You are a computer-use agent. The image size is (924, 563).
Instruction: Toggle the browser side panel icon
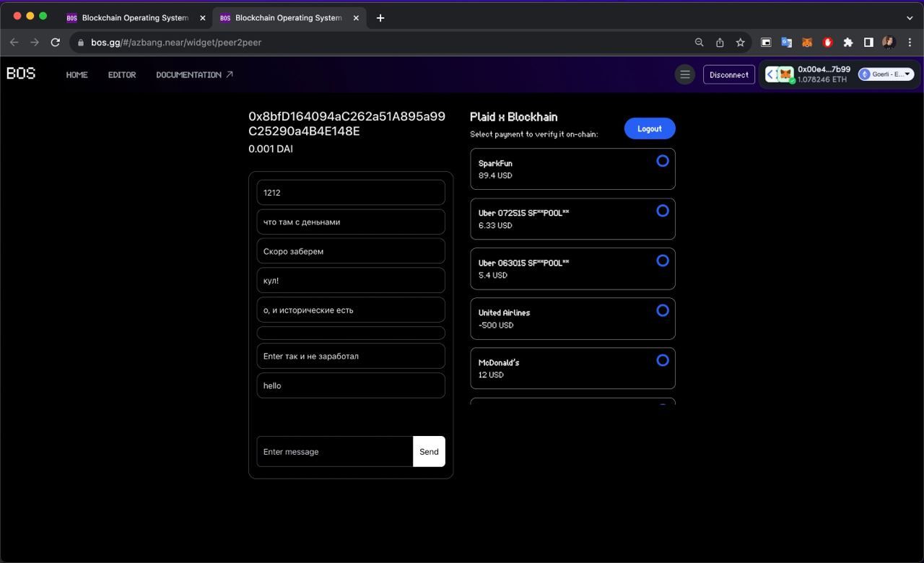(868, 43)
